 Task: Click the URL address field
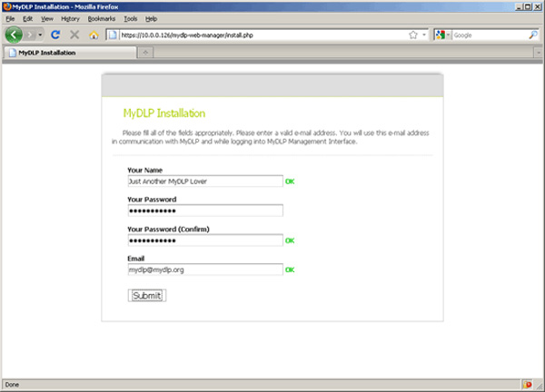pos(263,34)
